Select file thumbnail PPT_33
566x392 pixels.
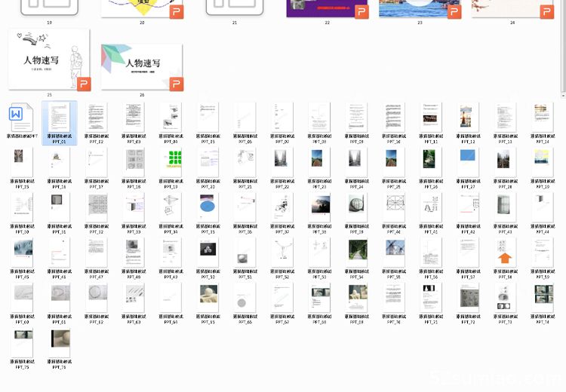(x=134, y=207)
